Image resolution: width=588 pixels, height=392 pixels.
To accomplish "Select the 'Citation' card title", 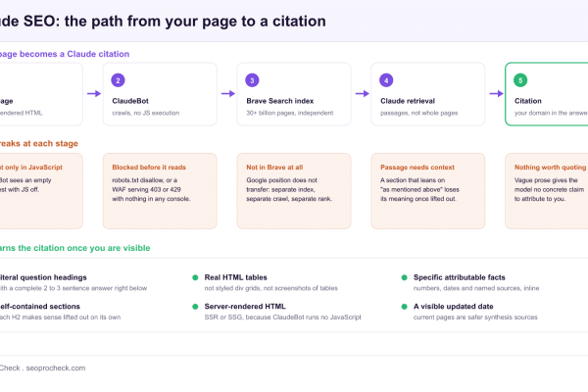I will click(528, 101).
